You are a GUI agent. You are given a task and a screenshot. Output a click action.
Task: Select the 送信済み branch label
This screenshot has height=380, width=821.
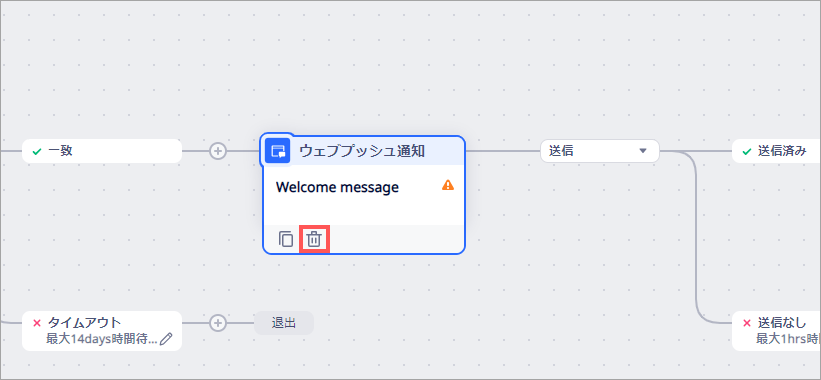coord(776,151)
